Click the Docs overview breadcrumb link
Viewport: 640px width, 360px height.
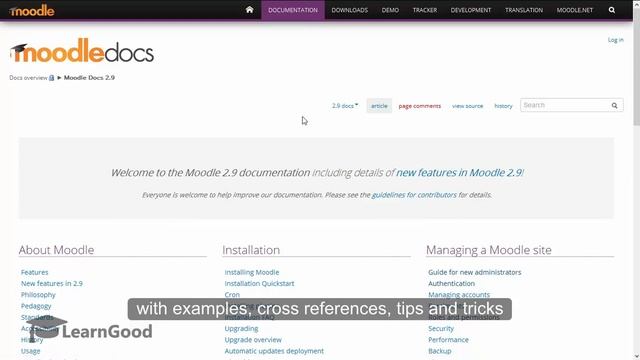(x=28, y=78)
